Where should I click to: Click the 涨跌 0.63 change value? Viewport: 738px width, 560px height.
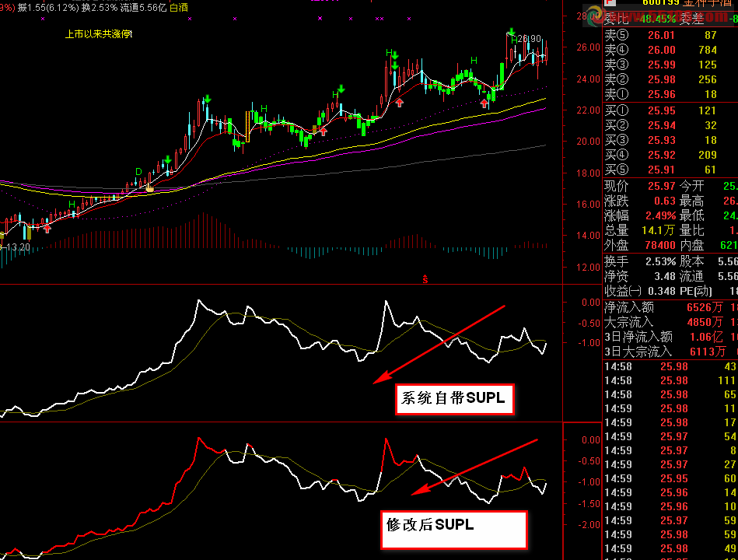pyautogui.click(x=665, y=201)
